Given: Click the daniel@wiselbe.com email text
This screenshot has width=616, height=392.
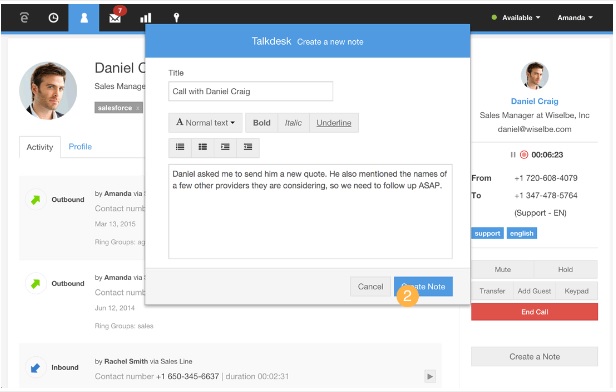Looking at the screenshot, I should pos(534,129).
